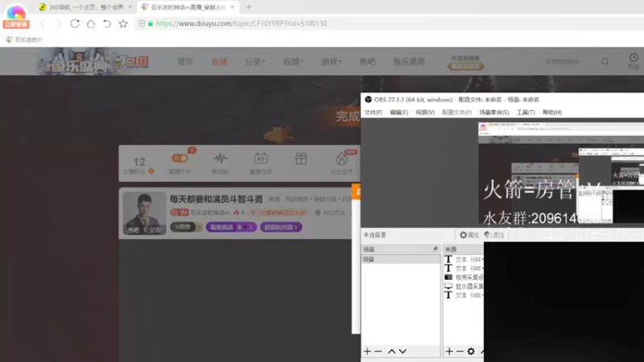
Task: Open the V周榜 pill button
Action: click(186, 227)
